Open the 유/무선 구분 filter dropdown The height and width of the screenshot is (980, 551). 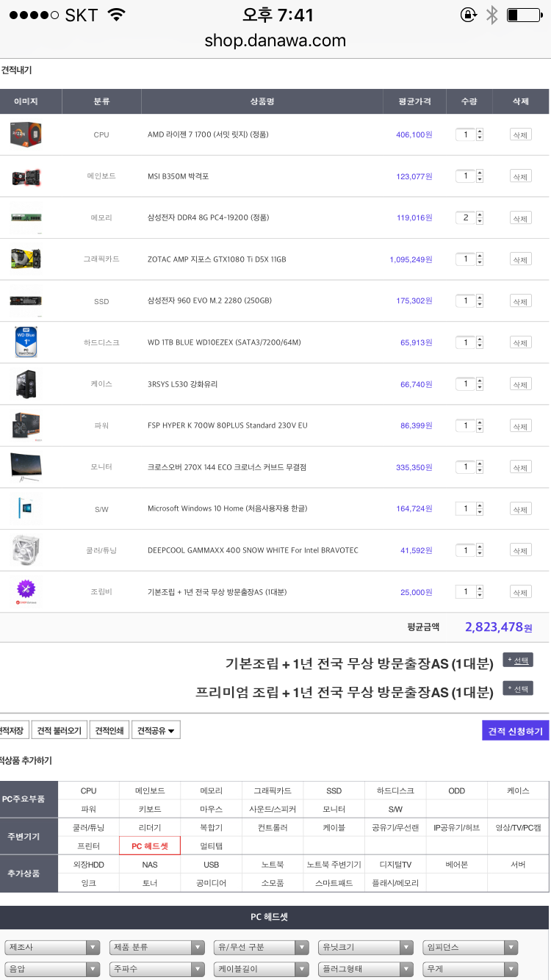coord(261,947)
